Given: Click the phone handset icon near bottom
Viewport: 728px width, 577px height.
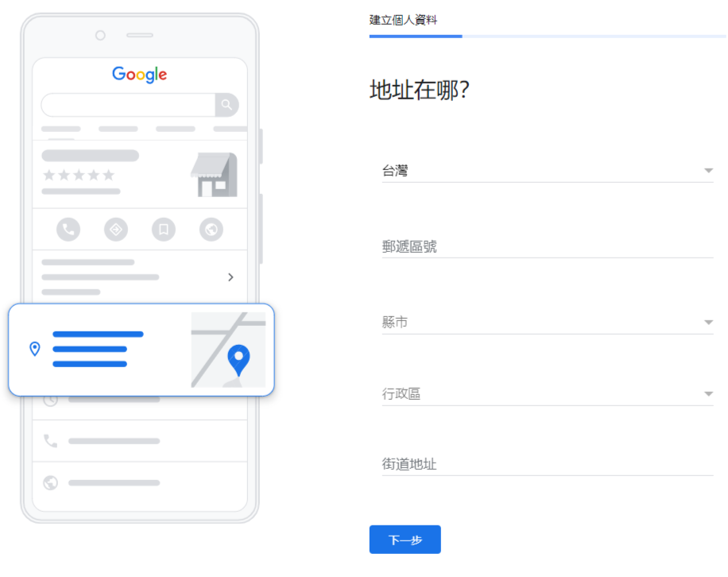Looking at the screenshot, I should (50, 441).
